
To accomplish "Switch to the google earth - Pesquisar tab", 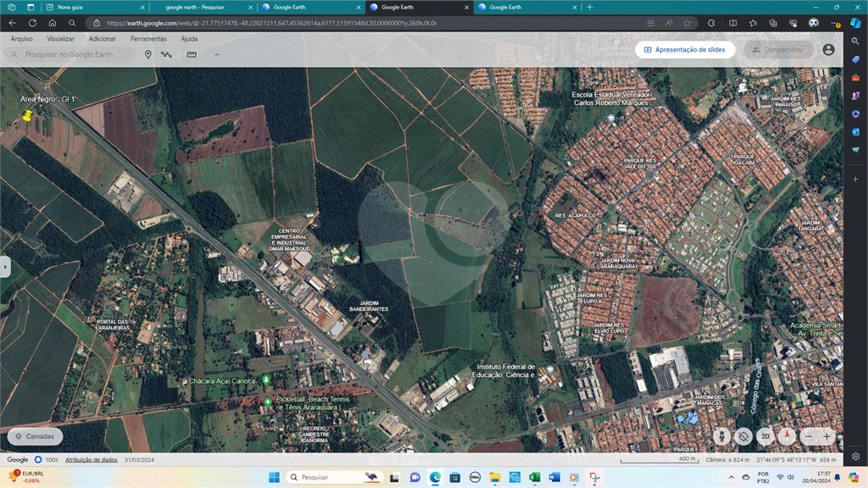I will pyautogui.click(x=203, y=7).
